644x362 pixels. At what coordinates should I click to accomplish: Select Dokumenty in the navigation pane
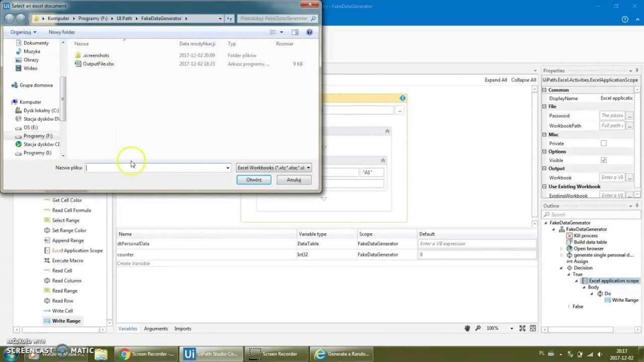click(36, 43)
